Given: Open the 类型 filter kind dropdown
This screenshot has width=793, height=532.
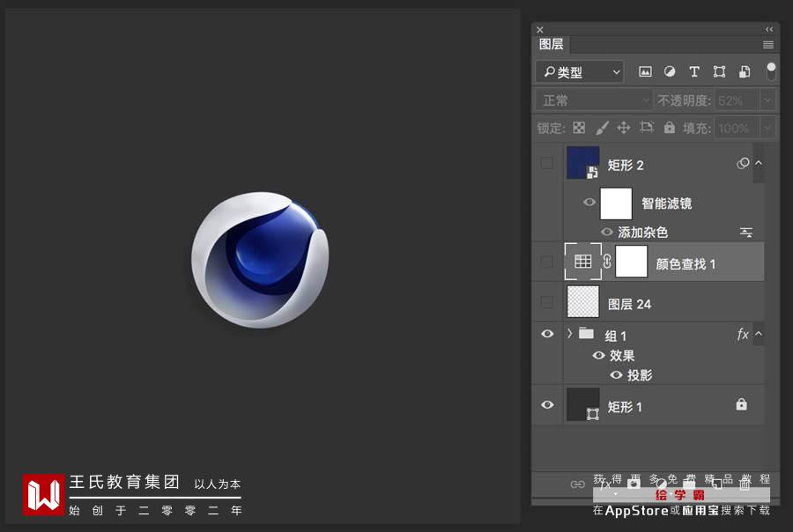Looking at the screenshot, I should [x=580, y=72].
